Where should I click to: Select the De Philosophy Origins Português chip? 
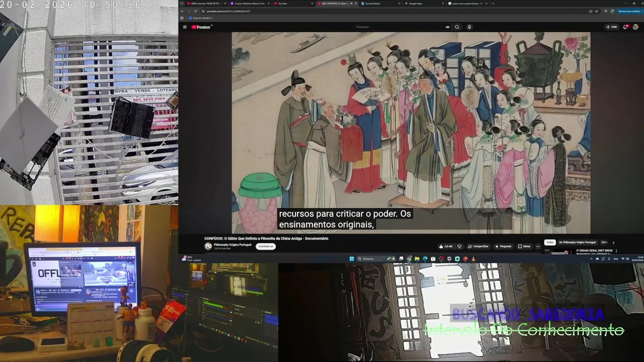click(578, 242)
